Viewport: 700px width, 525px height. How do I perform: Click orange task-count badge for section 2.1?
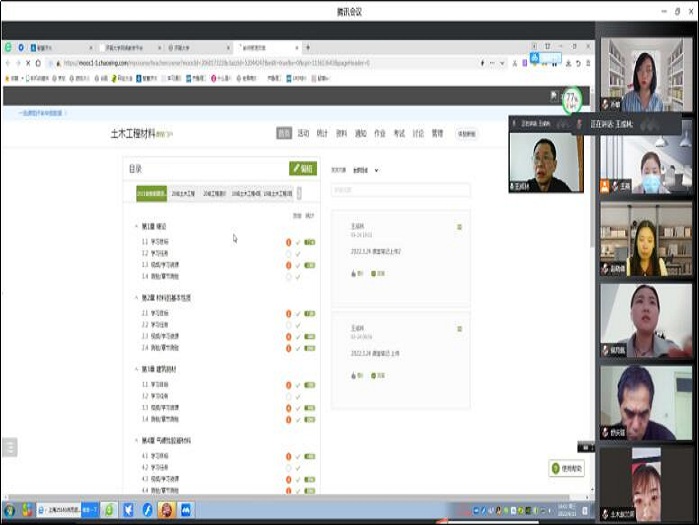[x=288, y=314]
